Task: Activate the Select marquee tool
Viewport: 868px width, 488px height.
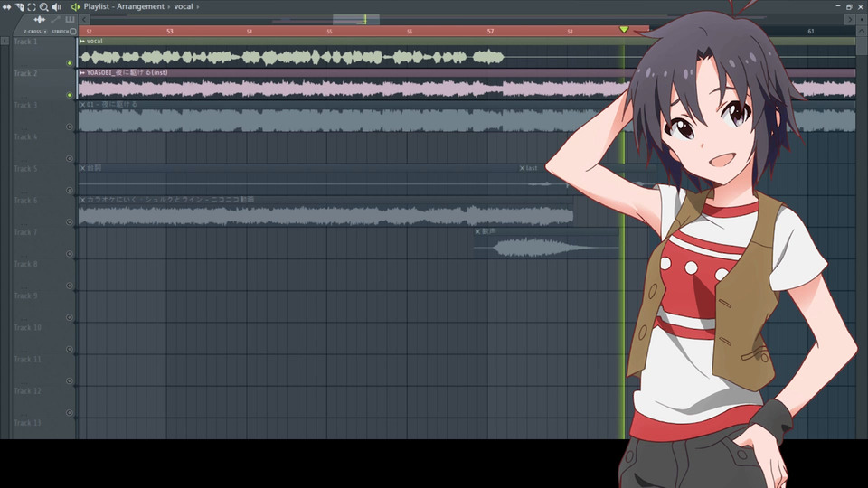Action: [32, 6]
